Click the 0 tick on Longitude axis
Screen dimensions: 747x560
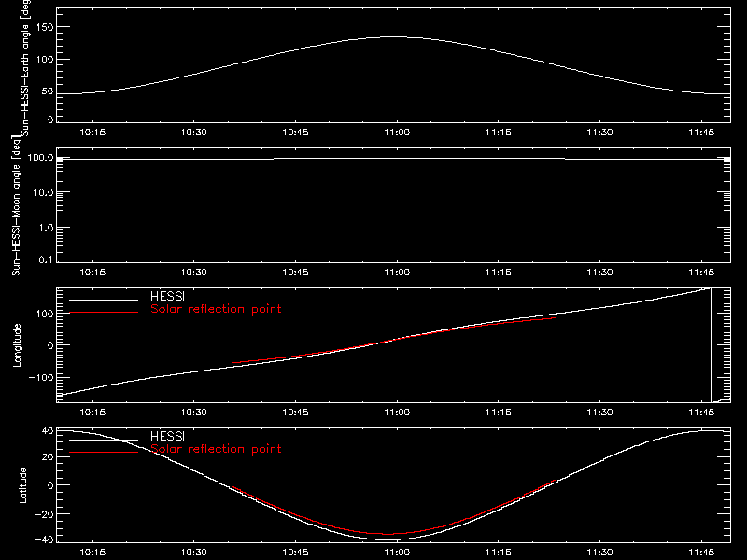(x=51, y=345)
